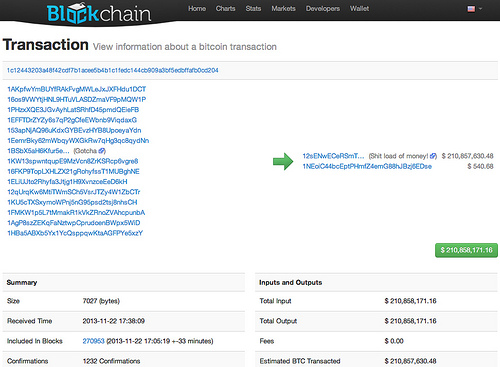This screenshot has height=367, width=500.
Task: Open input address starting with 1EFfTDrZYZy
Action: pyautogui.click(x=72, y=120)
